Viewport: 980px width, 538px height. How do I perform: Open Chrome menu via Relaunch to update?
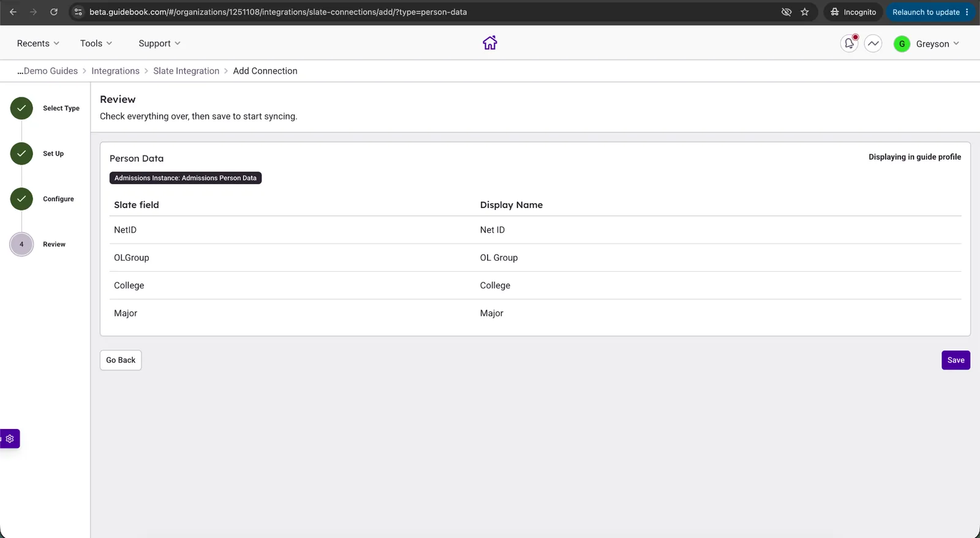(930, 12)
